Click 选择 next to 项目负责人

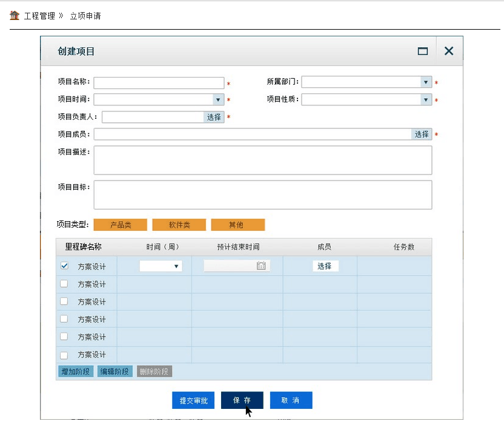pyautogui.click(x=214, y=117)
